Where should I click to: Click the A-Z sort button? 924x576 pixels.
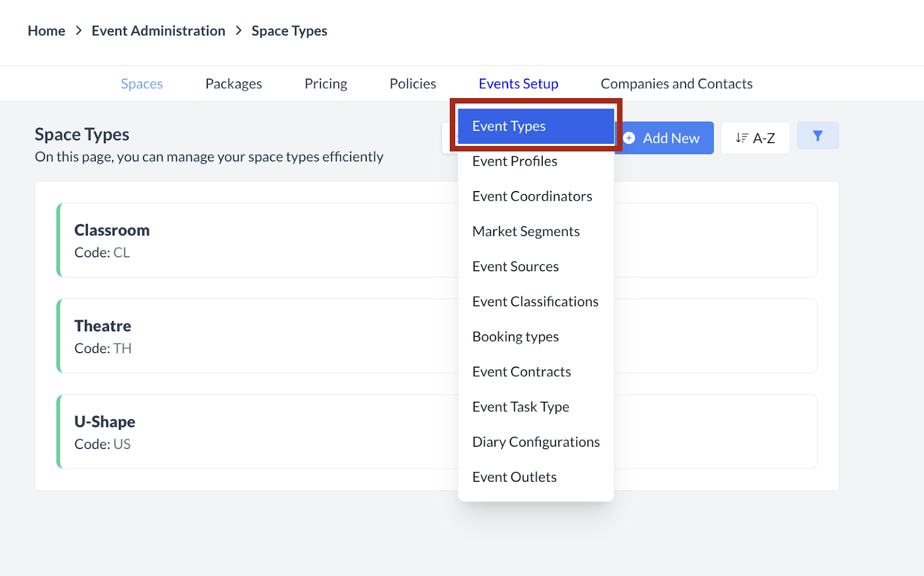pyautogui.click(x=755, y=139)
